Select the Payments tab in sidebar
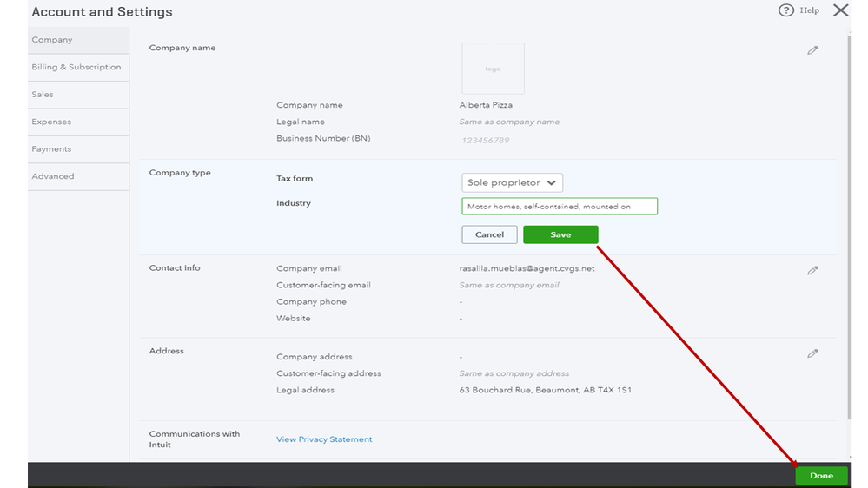The width and height of the screenshot is (868, 488). pos(51,149)
